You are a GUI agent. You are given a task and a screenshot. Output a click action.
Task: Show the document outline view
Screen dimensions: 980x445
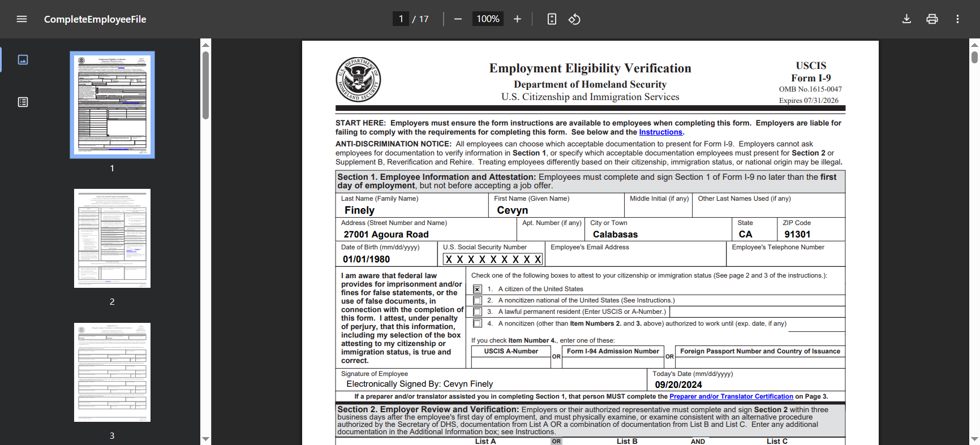[23, 102]
